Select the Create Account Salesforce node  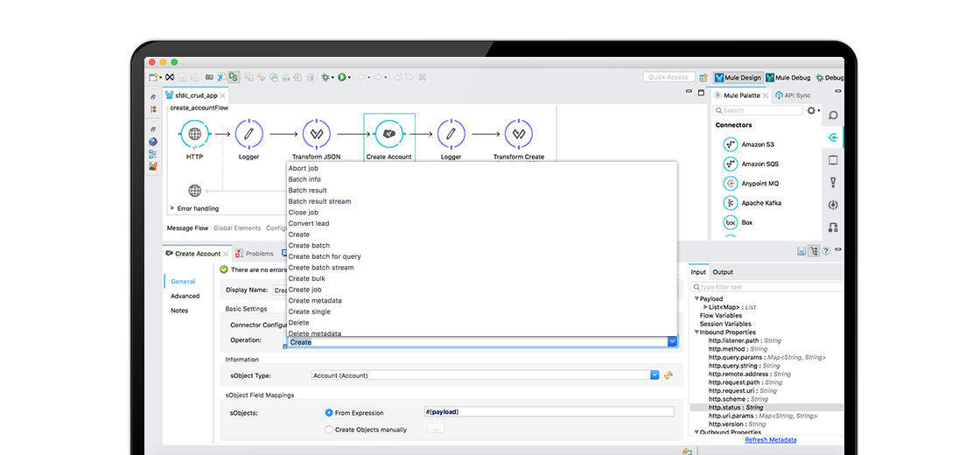click(x=388, y=133)
